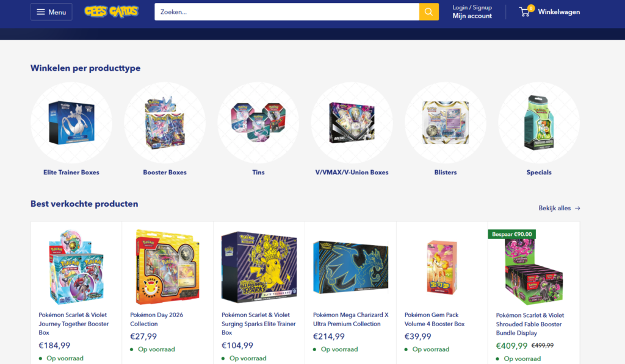
Task: Follow the Bekijk alles arrow link
Action: coord(559,209)
